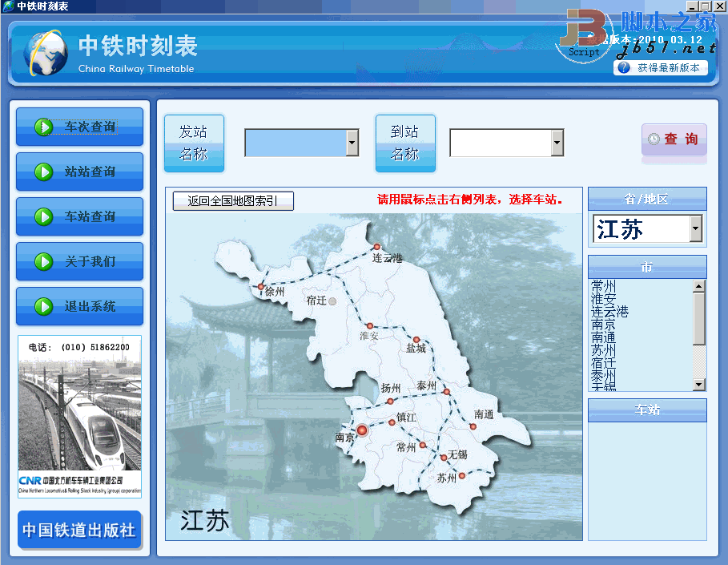This screenshot has height=565, width=728.
Task: Maximize the 中铁时刻表 window
Action: [704, 6]
